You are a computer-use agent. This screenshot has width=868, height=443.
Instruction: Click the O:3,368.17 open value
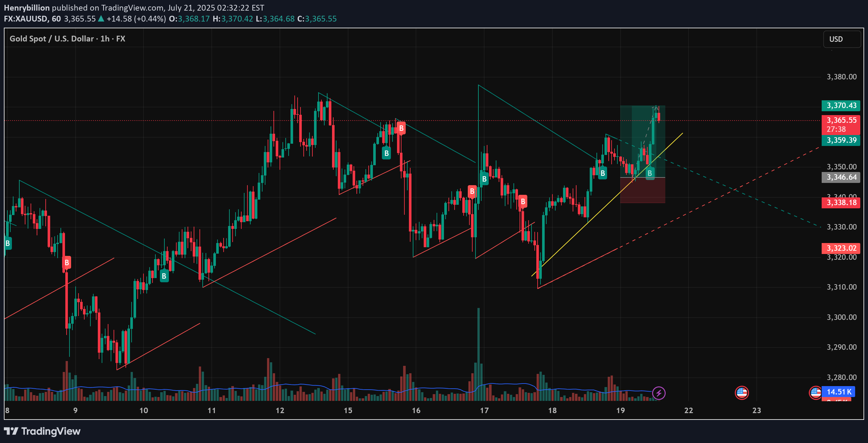click(189, 19)
